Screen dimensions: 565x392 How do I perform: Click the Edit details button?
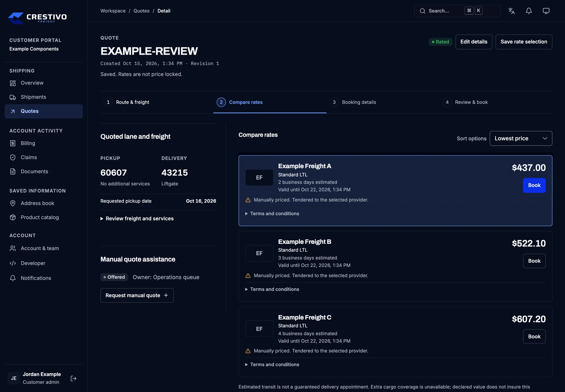pyautogui.click(x=474, y=42)
